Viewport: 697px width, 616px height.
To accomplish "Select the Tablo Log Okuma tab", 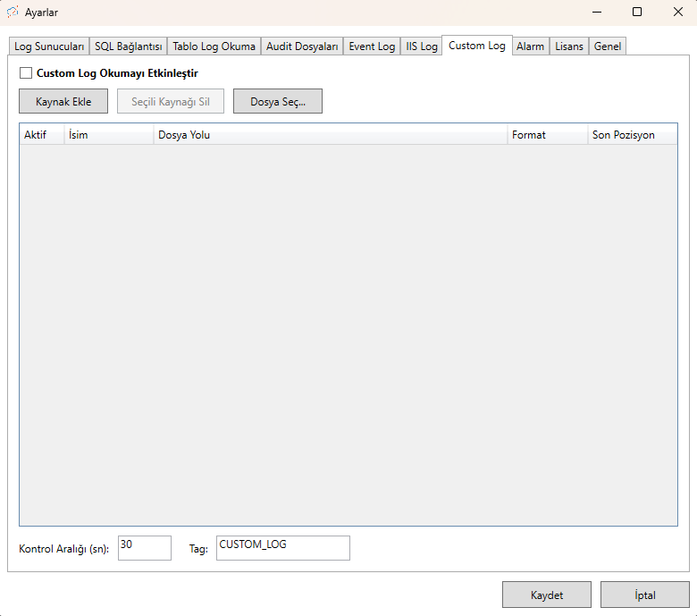I will pos(214,46).
